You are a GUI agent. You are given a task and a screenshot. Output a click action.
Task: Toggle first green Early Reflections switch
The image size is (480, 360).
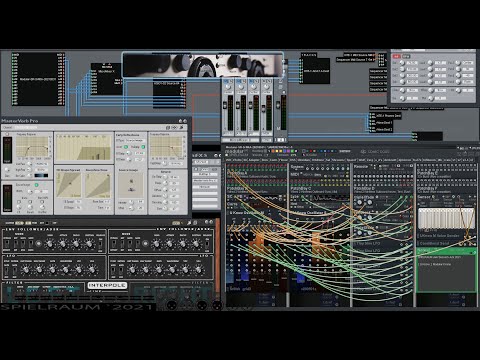[126, 147]
